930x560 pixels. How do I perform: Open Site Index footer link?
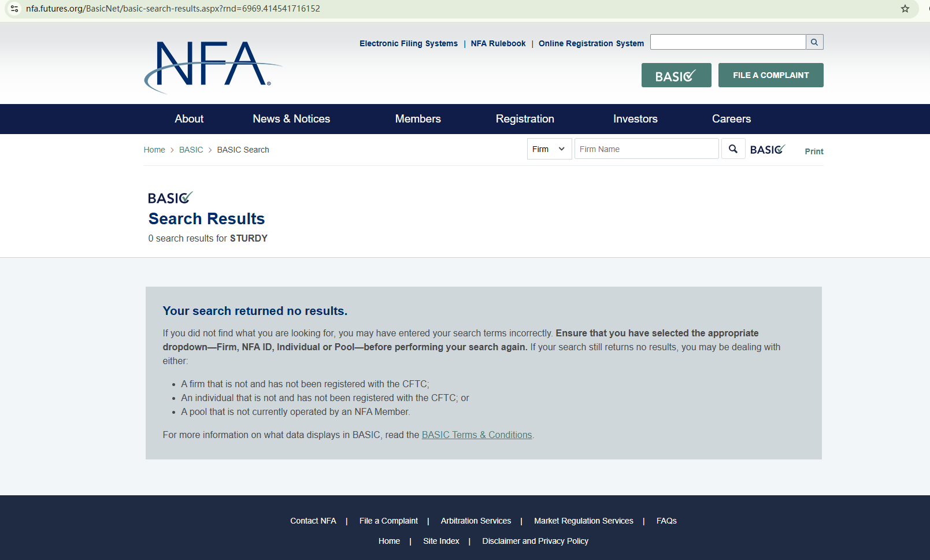tap(441, 541)
